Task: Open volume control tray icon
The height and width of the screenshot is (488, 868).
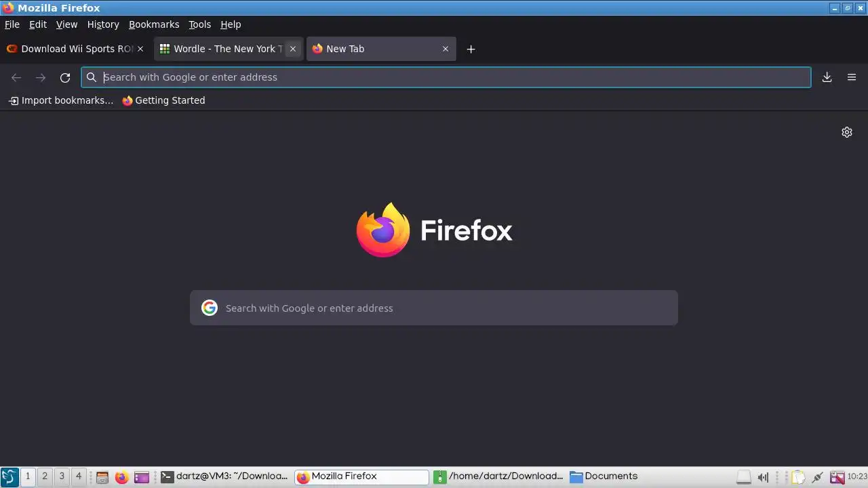Action: point(763,477)
